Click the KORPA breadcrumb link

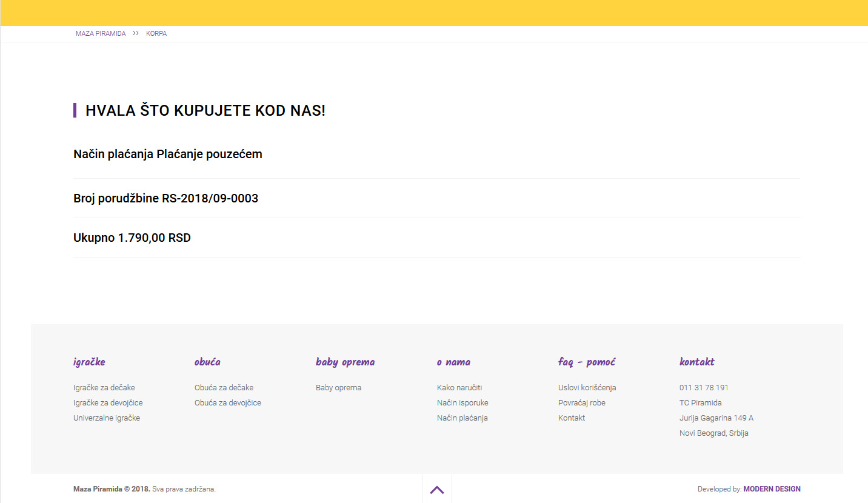(156, 34)
